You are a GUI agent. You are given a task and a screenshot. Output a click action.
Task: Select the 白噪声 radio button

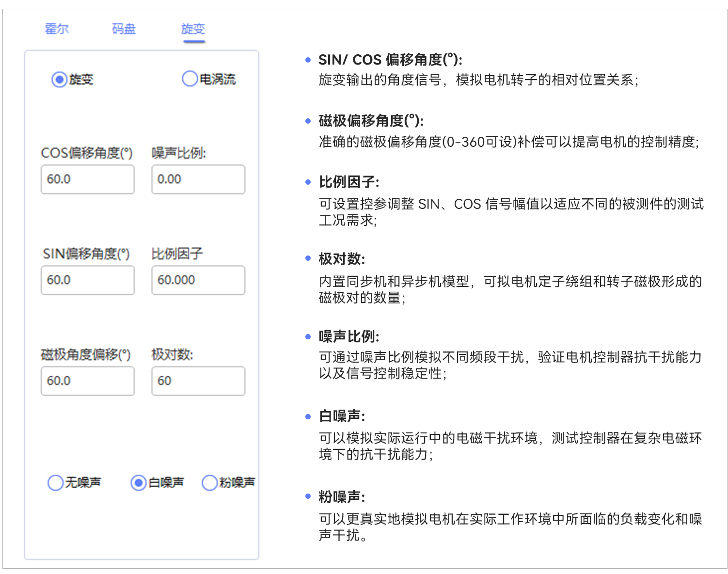click(x=139, y=483)
